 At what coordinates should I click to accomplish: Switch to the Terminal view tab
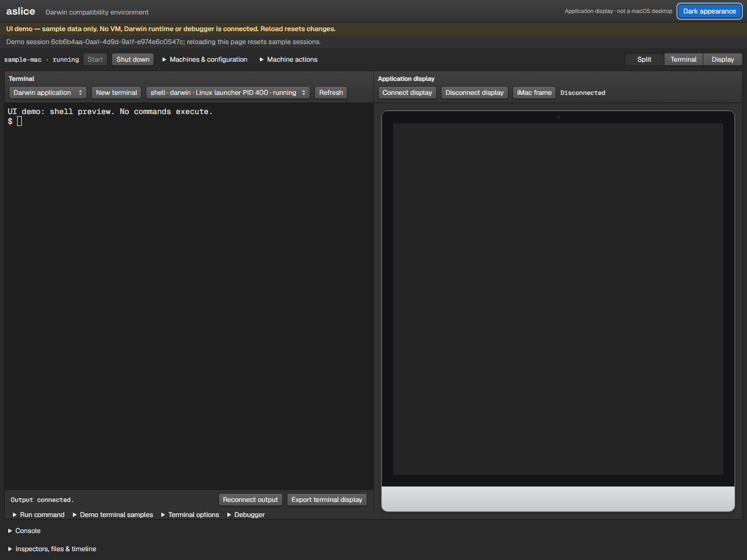pyautogui.click(x=683, y=60)
